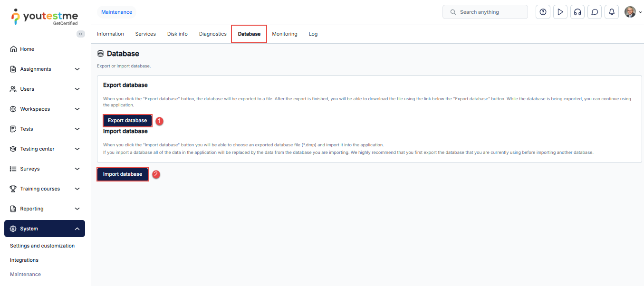Go to Home in the sidebar
The width and height of the screenshot is (644, 286).
pos(27,49)
